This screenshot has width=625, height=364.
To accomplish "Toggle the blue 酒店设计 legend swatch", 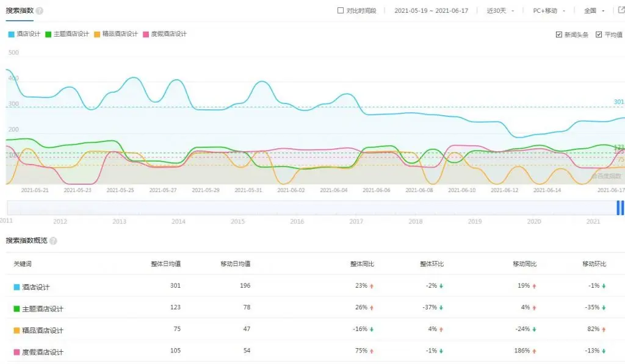I will point(11,34).
